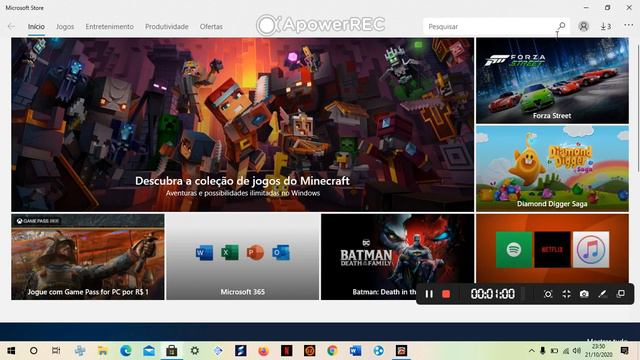Go back with the Store back arrow
Image resolution: width=640 pixels, height=360 pixels.
tap(11, 27)
